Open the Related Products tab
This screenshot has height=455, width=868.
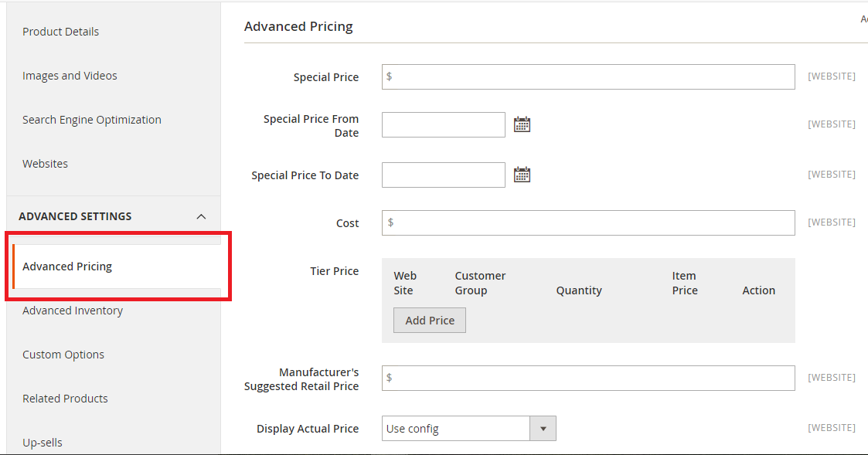(65, 399)
